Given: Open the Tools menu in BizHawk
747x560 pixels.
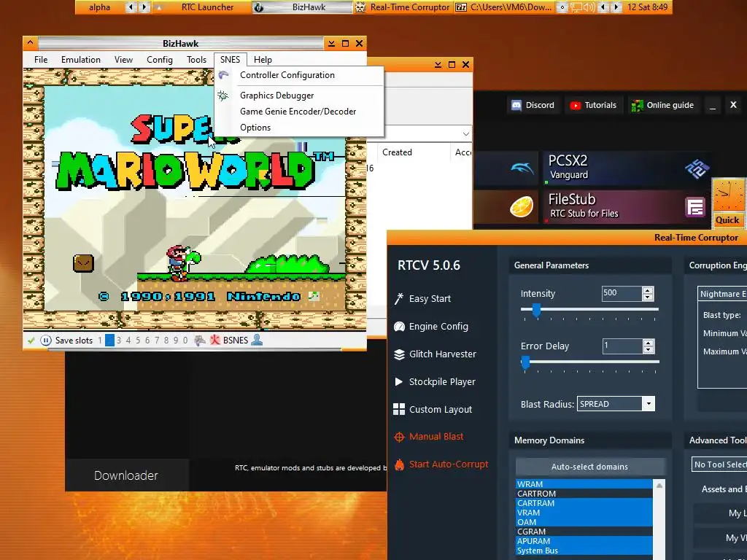Looking at the screenshot, I should 196,60.
